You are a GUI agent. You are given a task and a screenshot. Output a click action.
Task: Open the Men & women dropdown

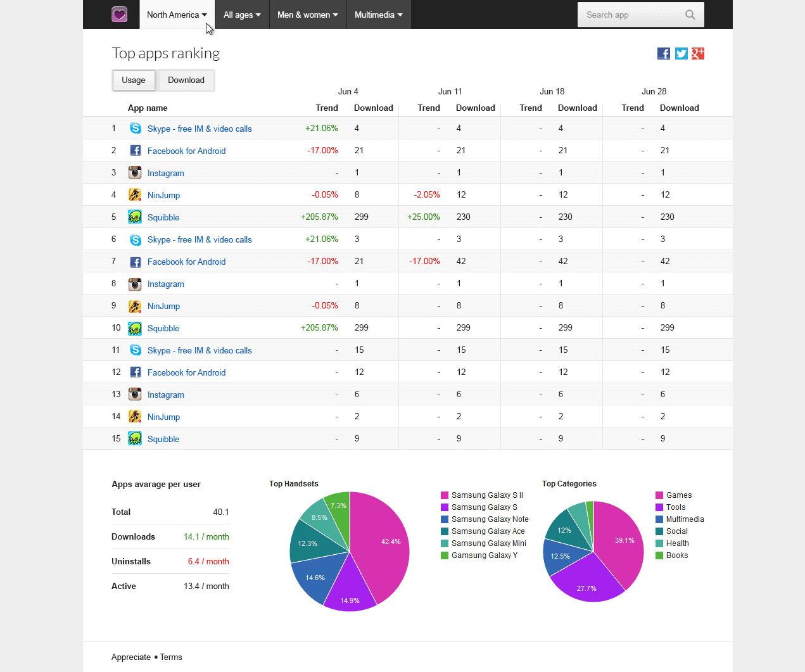coord(308,15)
